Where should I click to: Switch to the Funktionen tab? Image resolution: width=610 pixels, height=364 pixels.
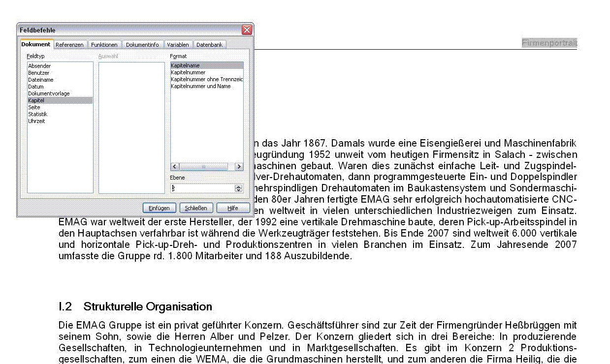coord(104,44)
